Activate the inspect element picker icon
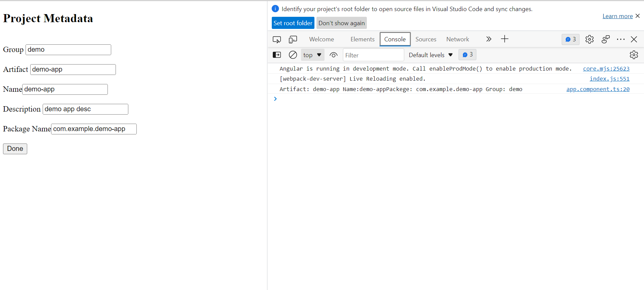The image size is (644, 290). pos(277,39)
